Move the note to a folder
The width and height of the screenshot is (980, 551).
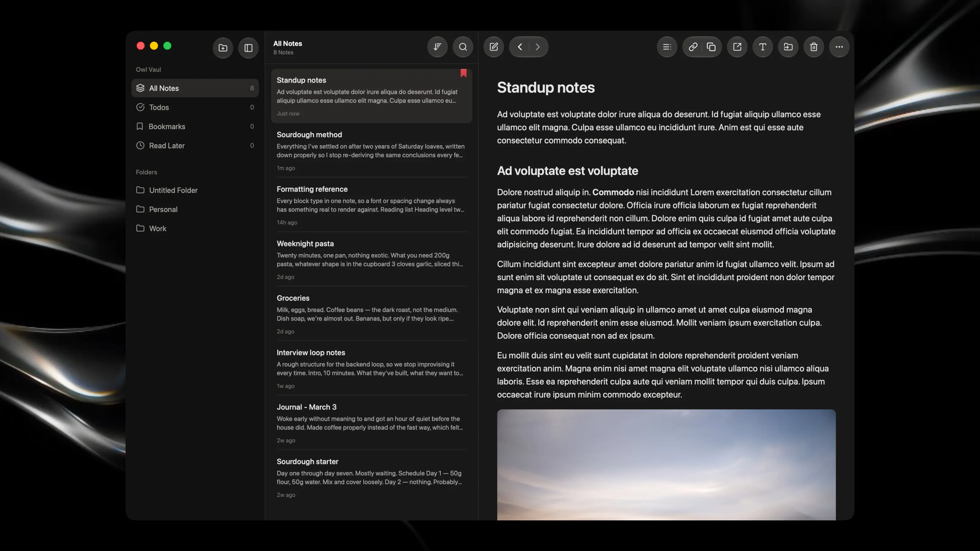click(788, 47)
